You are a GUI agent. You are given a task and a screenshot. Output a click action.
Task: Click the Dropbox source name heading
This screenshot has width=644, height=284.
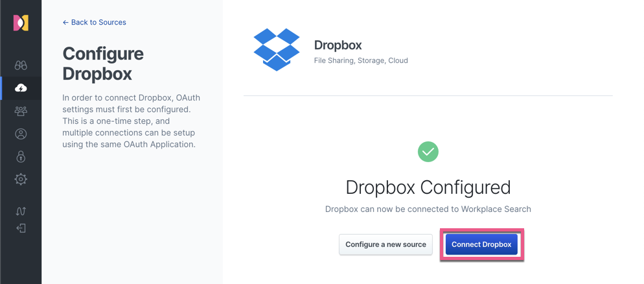point(338,45)
